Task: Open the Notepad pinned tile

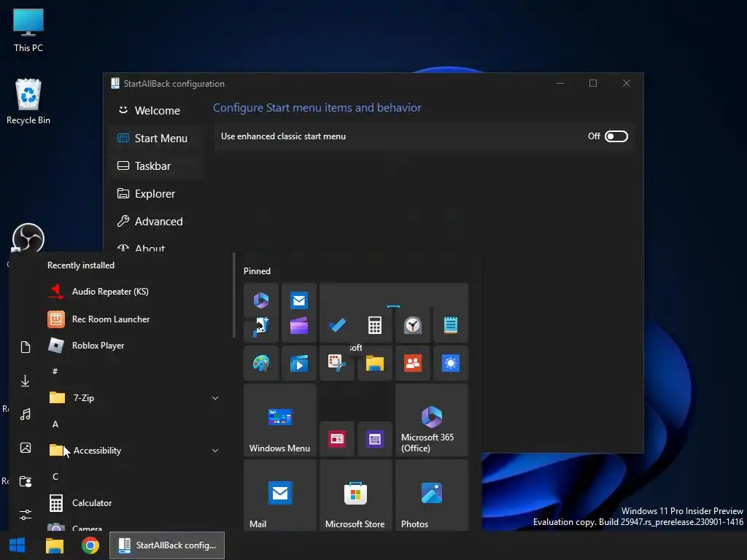Action: click(451, 326)
